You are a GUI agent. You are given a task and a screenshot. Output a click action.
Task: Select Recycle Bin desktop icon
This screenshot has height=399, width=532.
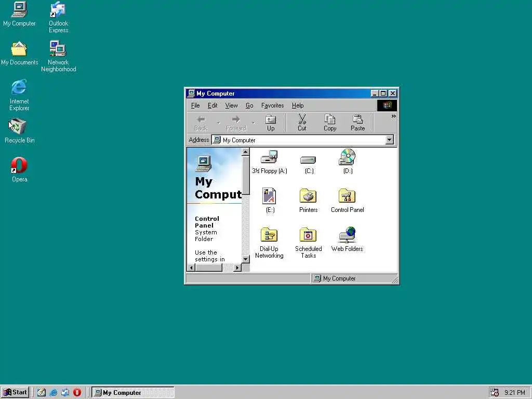coord(19,131)
